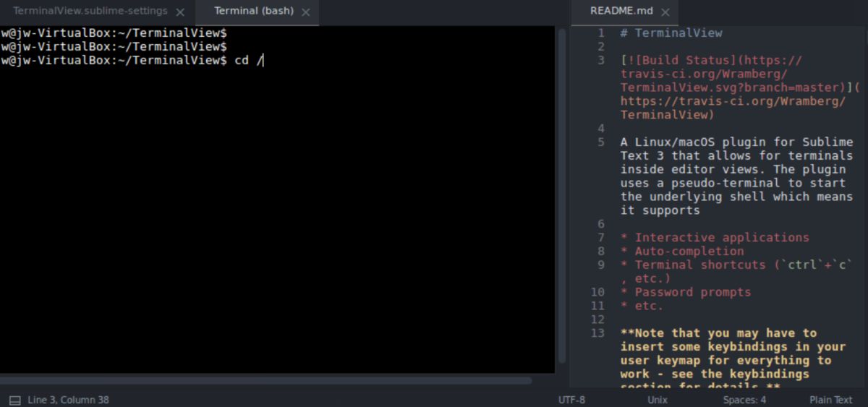Click the '* etc.' line in README
Viewport: 868px width, 407px height.
coord(642,306)
